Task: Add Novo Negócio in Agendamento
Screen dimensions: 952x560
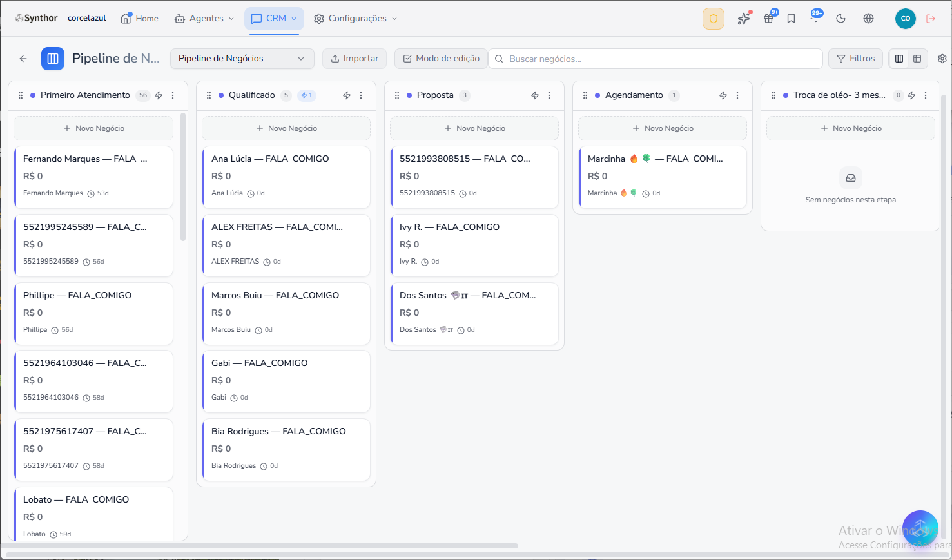Action: click(x=663, y=128)
